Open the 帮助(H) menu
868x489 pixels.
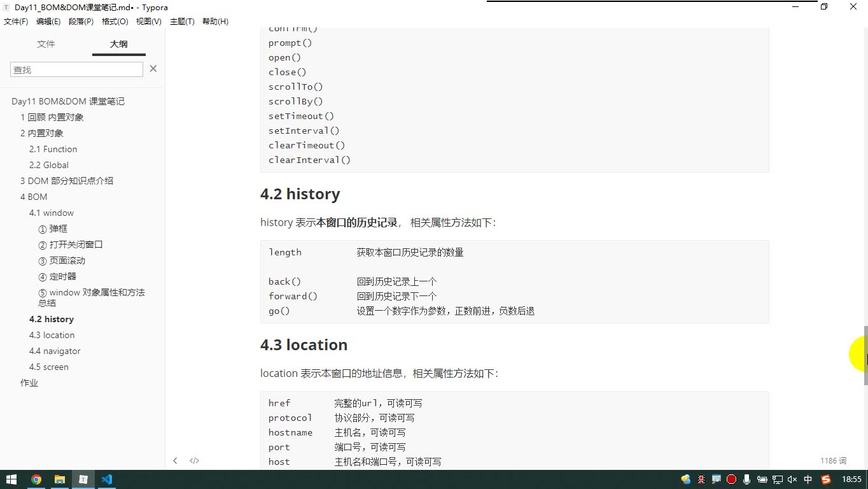pyautogui.click(x=215, y=21)
